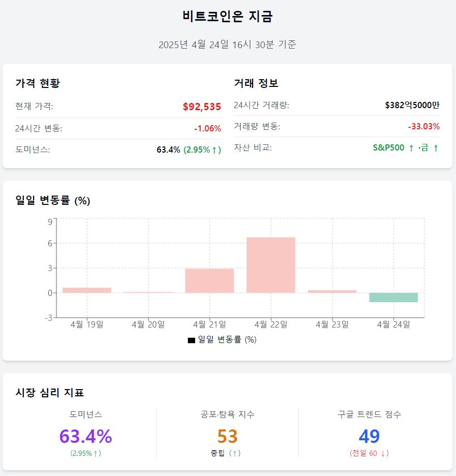Click the 중립 (↑) status label
The width and height of the screenshot is (456, 476).
226,453
